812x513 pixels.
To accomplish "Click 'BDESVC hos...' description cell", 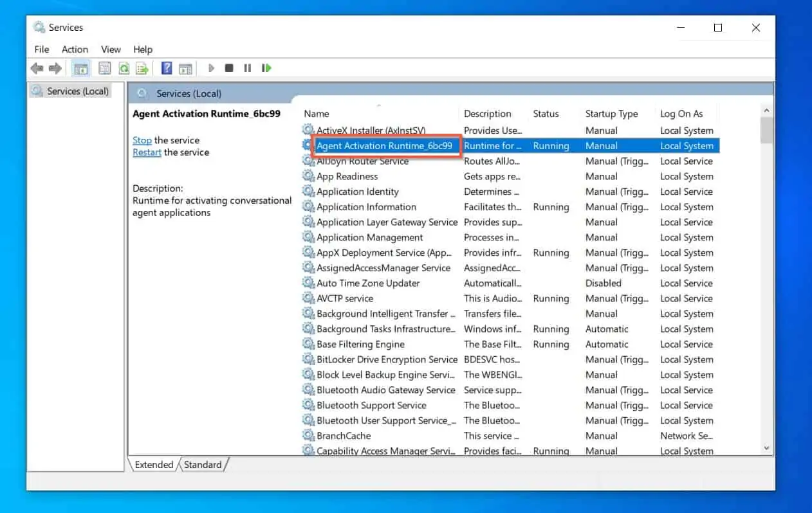I will coord(493,359).
